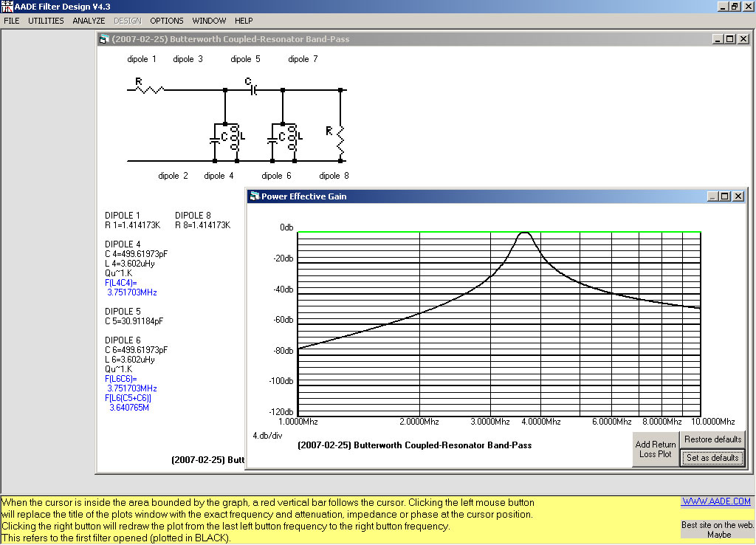Click the Power Effective Gain window icon
The height and width of the screenshot is (545, 756).
point(255,196)
